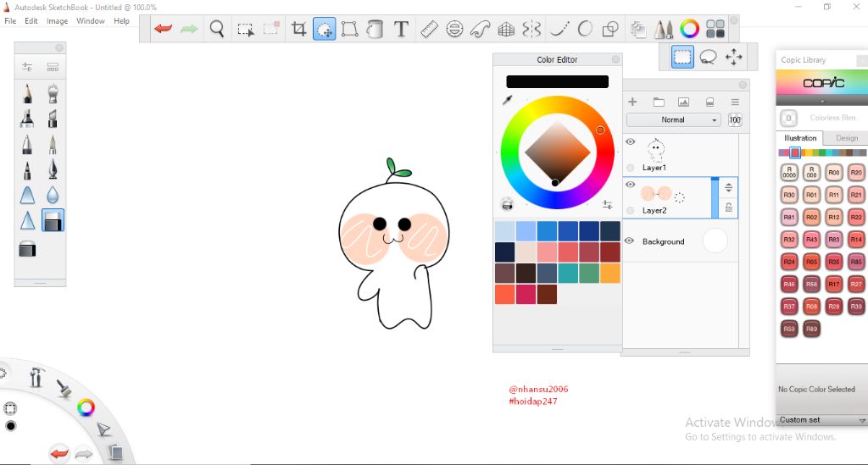868x465 pixels.
Task: Switch to the Design tab in Copic Library
Action: point(847,138)
